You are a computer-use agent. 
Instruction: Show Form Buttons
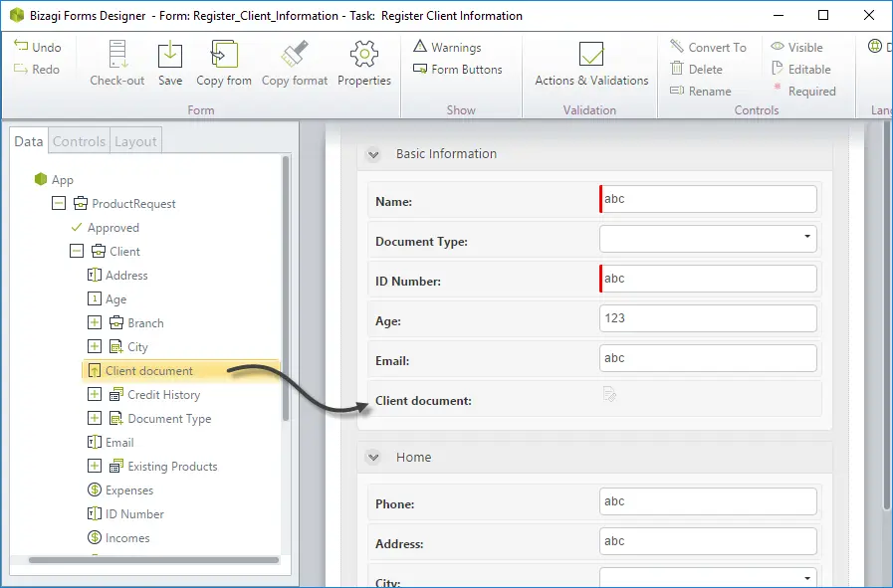[x=458, y=70]
